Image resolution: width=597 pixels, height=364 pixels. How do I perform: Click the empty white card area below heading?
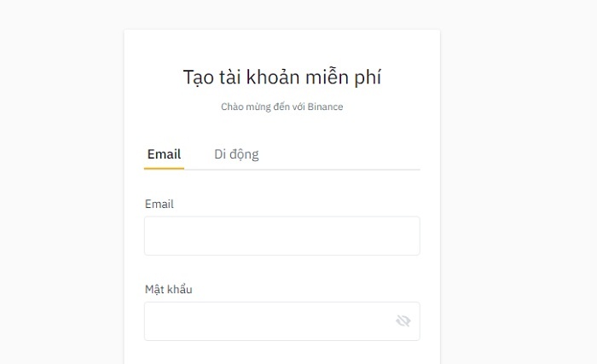tap(282, 130)
